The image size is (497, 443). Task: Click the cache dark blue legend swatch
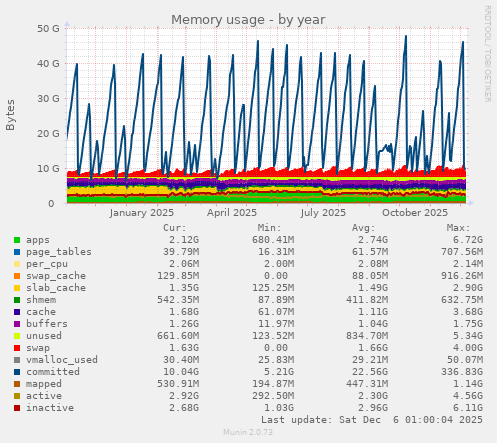(17, 312)
